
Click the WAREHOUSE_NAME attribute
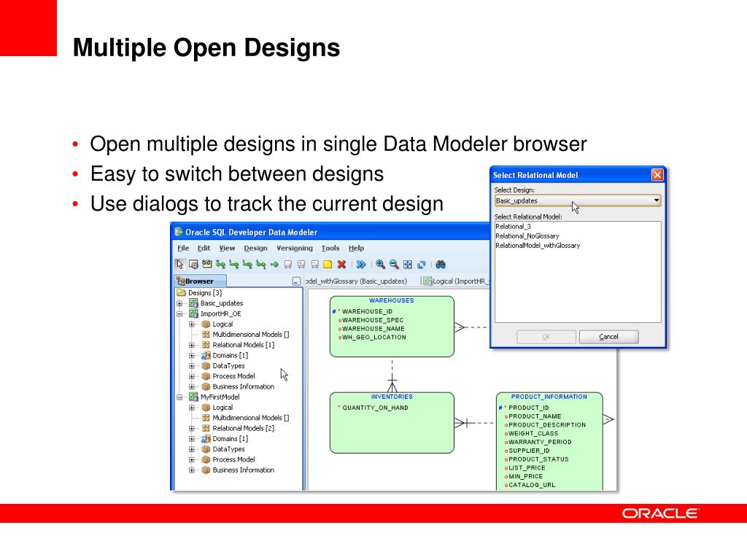click(373, 329)
